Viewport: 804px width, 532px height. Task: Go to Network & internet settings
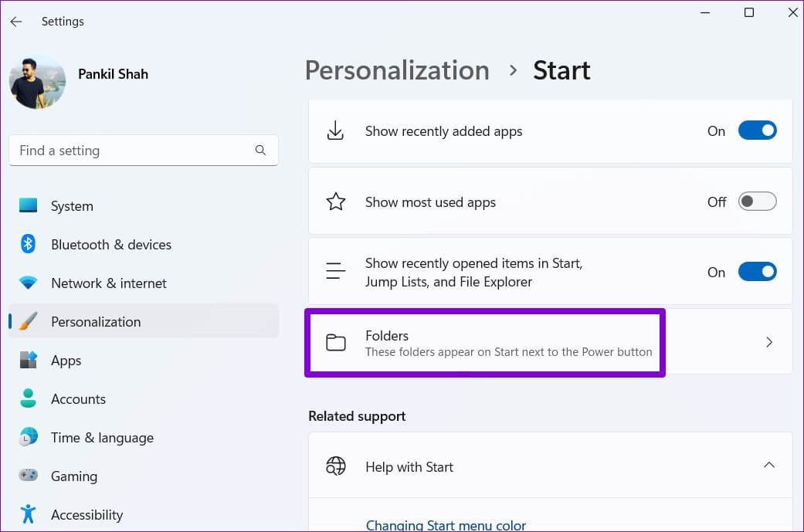tap(144, 283)
